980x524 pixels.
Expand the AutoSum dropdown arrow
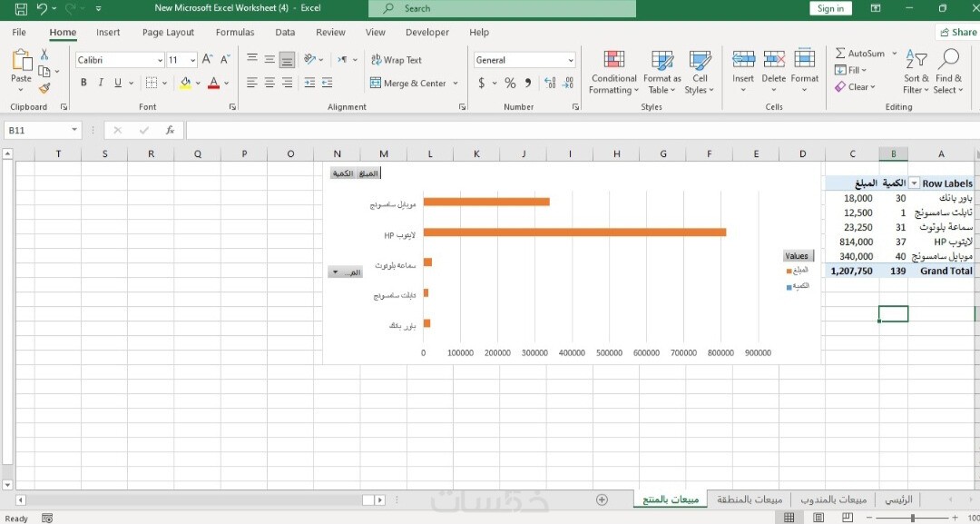click(895, 54)
